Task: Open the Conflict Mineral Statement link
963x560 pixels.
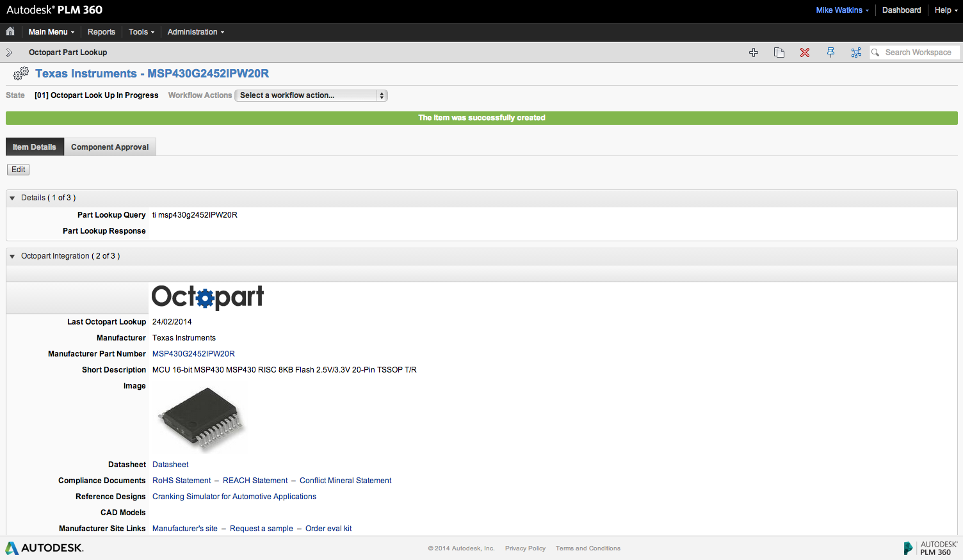Action: (x=346, y=481)
